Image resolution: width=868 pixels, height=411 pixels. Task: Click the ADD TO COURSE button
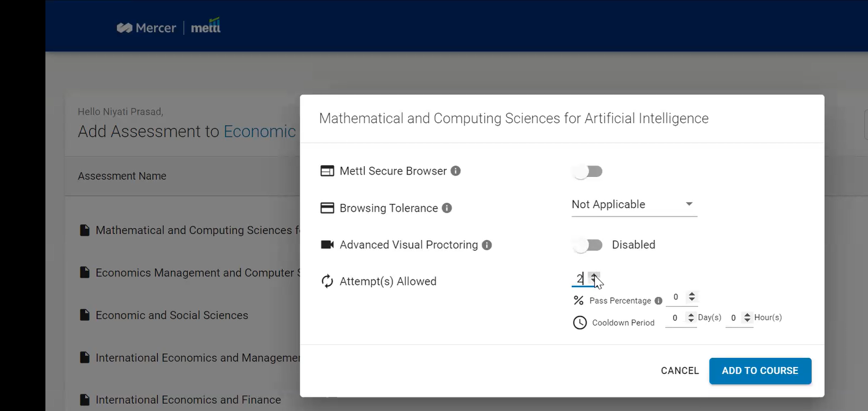coord(759,371)
